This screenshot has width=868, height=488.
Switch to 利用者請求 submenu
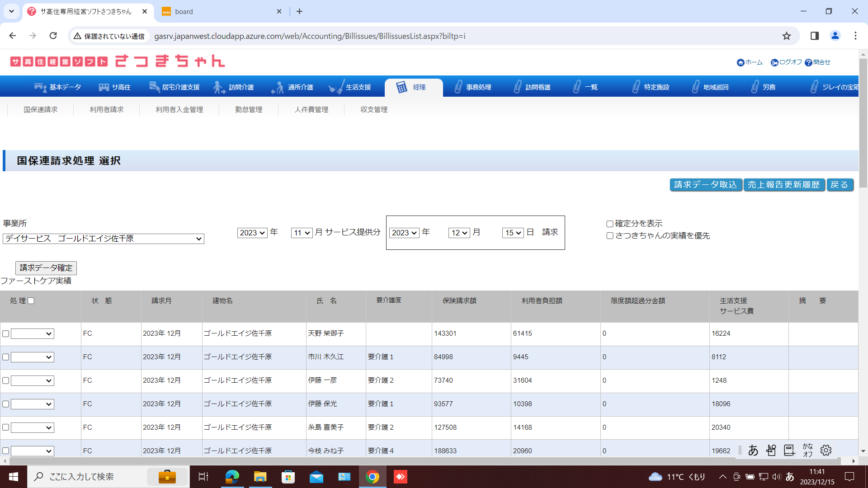pos(106,110)
